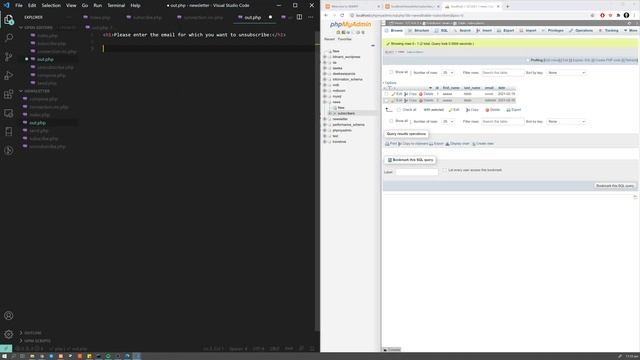The height and width of the screenshot is (360, 640).
Task: Tick the upper Show all checkbox
Action: coord(391,72)
